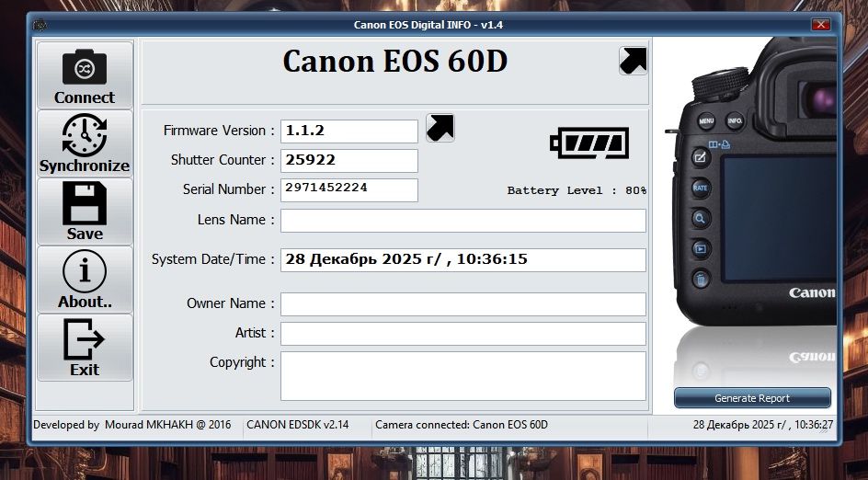
Task: Click the arrow icon next to Firmware Version
Action: pyautogui.click(x=440, y=128)
